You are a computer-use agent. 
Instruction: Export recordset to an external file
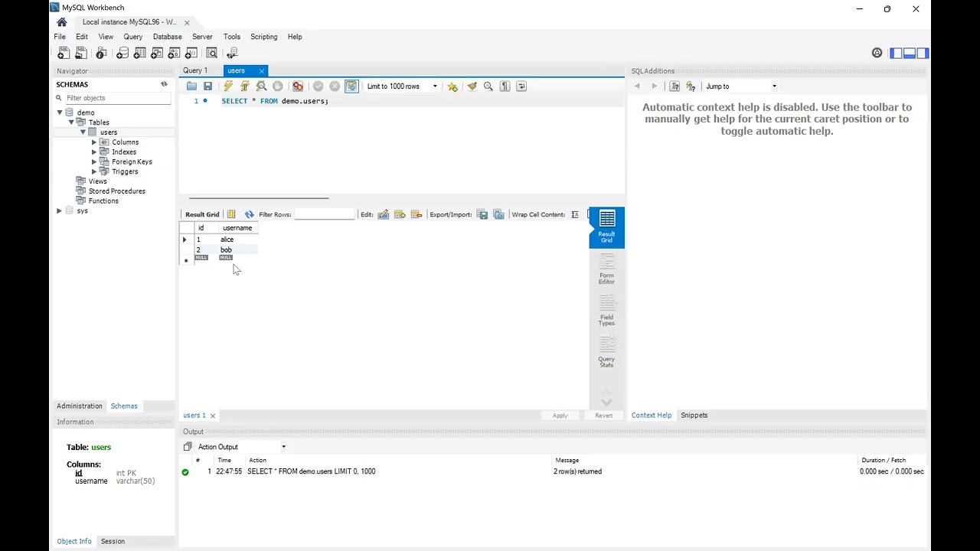pyautogui.click(x=482, y=214)
